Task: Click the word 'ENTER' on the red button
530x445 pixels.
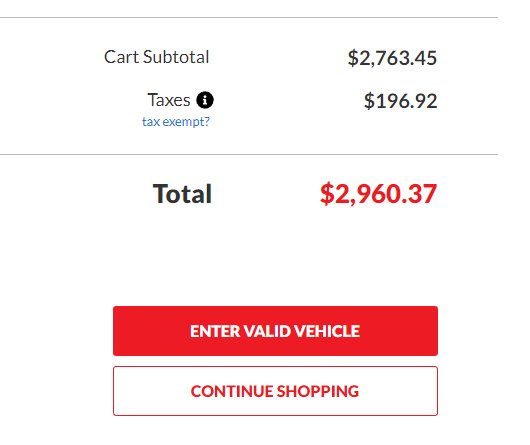Action: (215, 331)
